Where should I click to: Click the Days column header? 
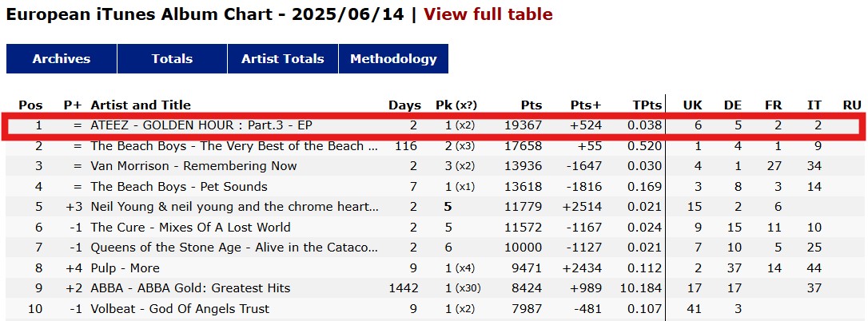(404, 105)
